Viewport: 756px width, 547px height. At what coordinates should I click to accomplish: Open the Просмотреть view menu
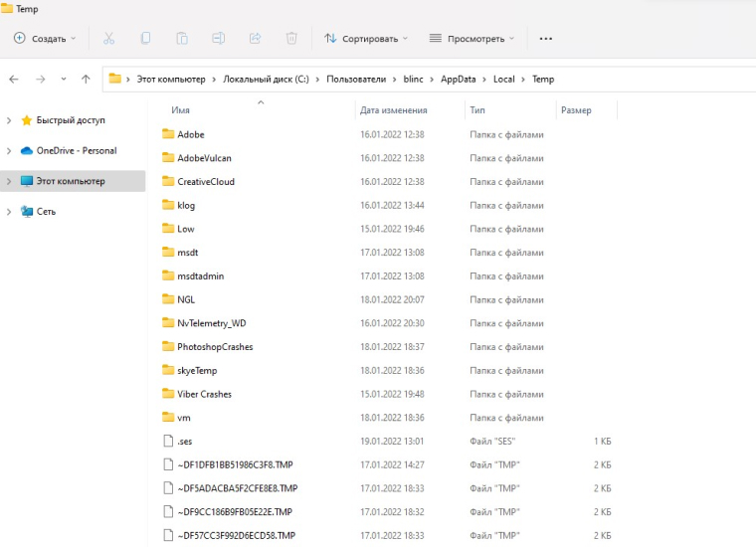[472, 39]
